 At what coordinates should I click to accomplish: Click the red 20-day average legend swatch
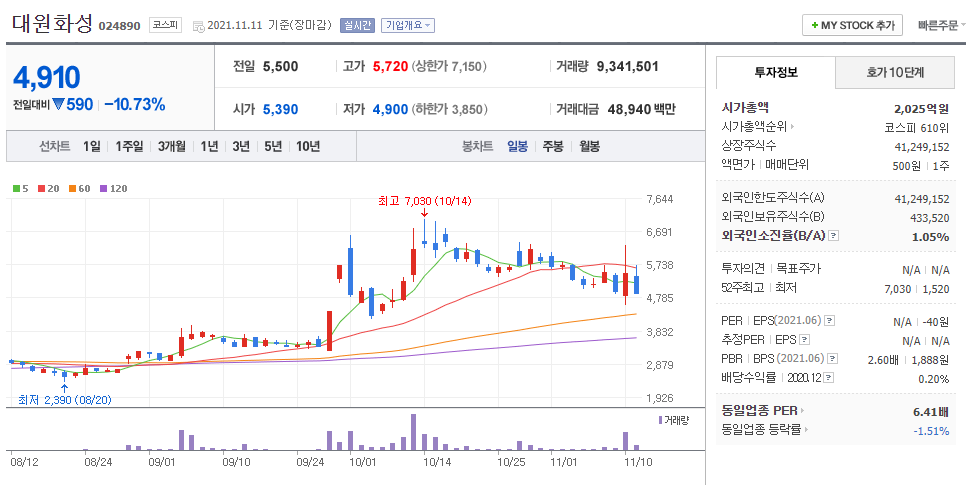41,188
